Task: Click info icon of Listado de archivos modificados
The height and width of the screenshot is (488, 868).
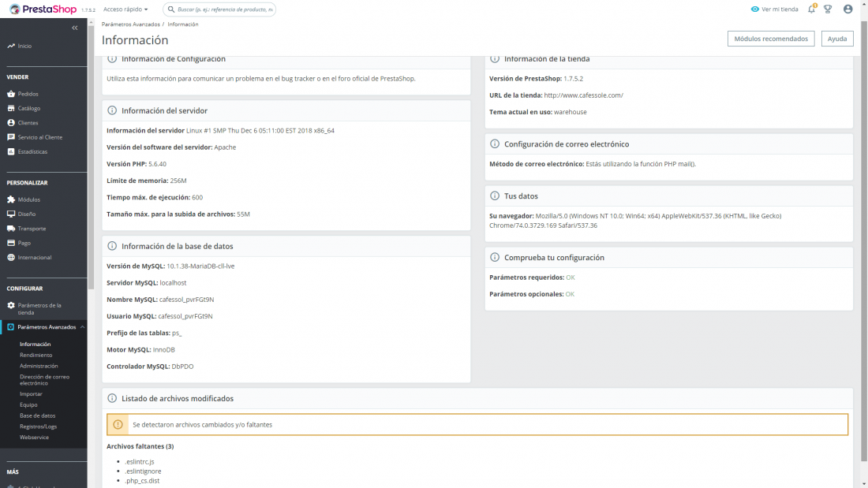Action: pyautogui.click(x=112, y=398)
